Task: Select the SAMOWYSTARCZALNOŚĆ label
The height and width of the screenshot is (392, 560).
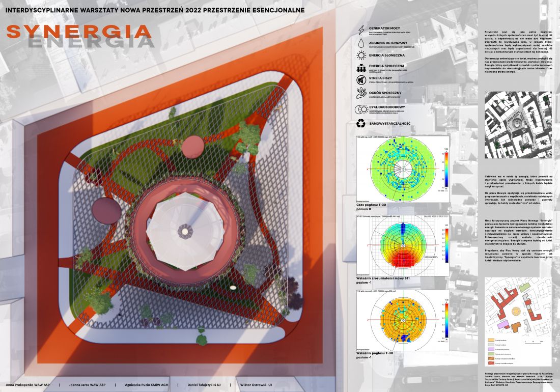Action: point(389,124)
